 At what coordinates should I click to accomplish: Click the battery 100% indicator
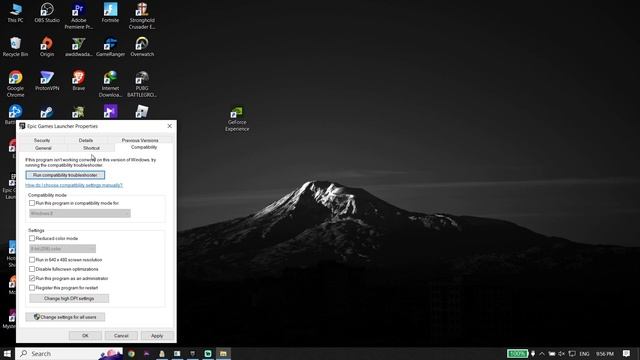point(517,353)
